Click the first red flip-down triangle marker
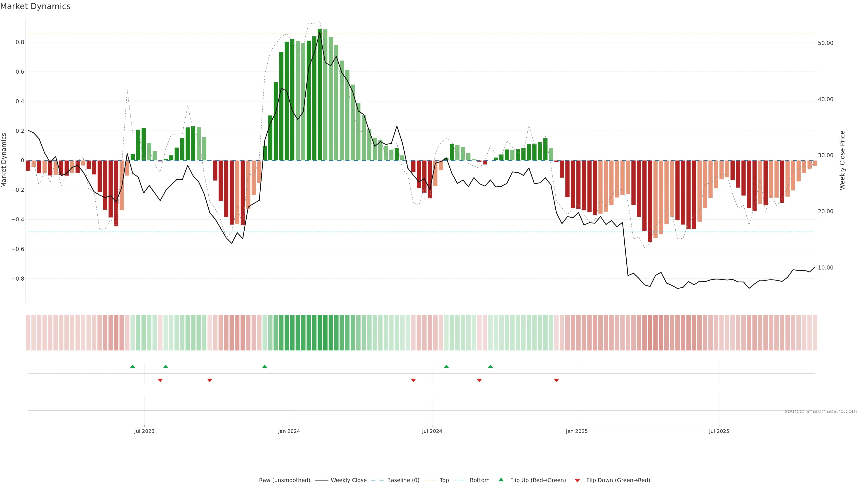Viewport: 868px width, 488px height. pyautogui.click(x=160, y=380)
